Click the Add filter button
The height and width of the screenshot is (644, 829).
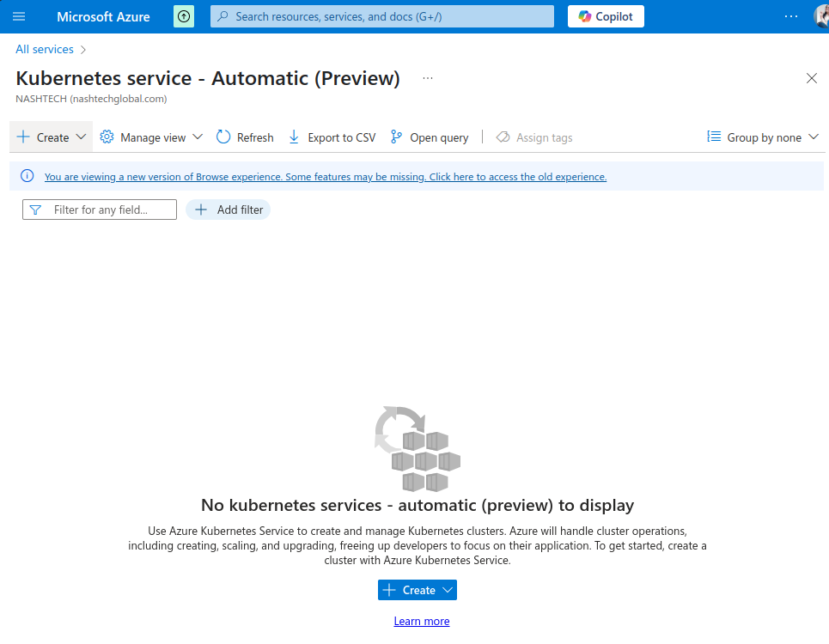tap(229, 210)
